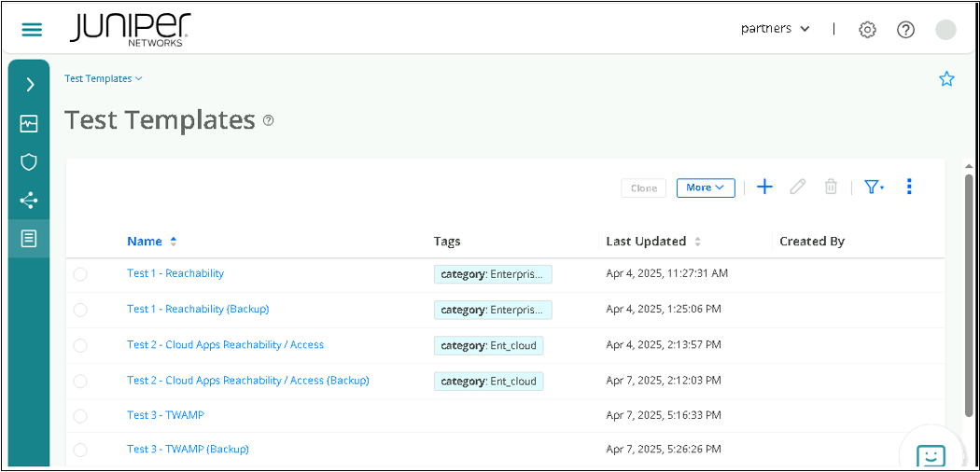Open Test 2 - Cloud Apps Reachability / Access link
The width and height of the screenshot is (980, 472).
click(225, 344)
